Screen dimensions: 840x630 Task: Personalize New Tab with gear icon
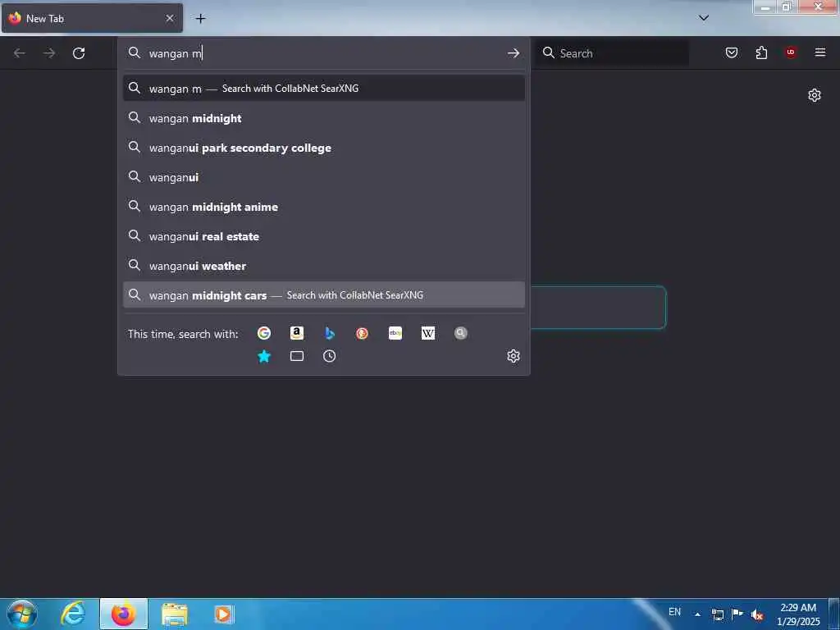[x=815, y=95]
